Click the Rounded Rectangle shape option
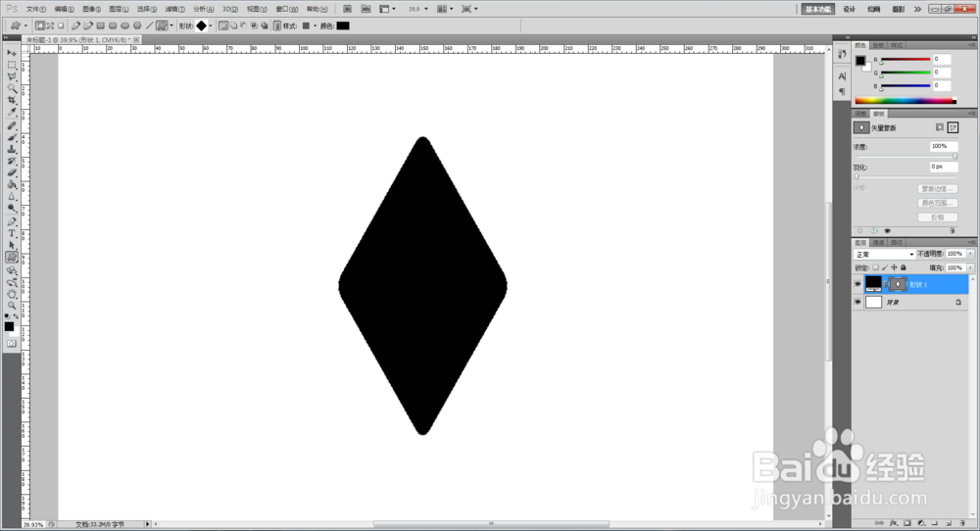 coord(113,25)
